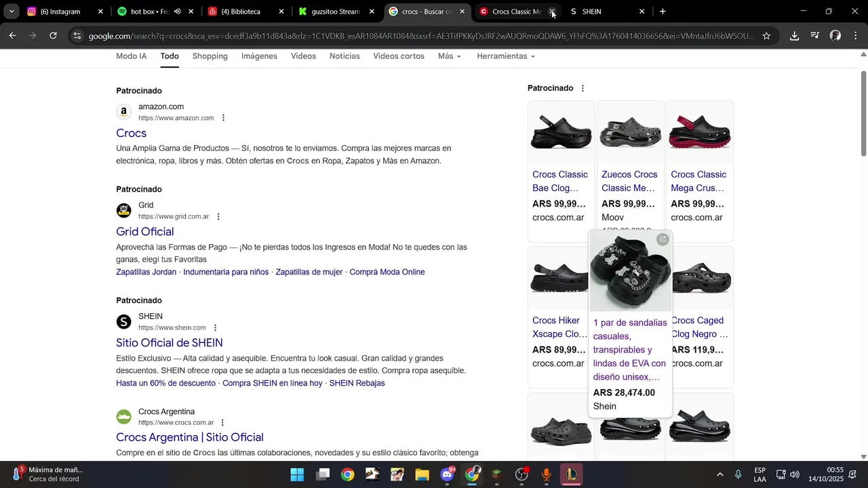868x488 pixels.
Task: Open options dots next to crocs.com.ar
Action: pos(222,423)
